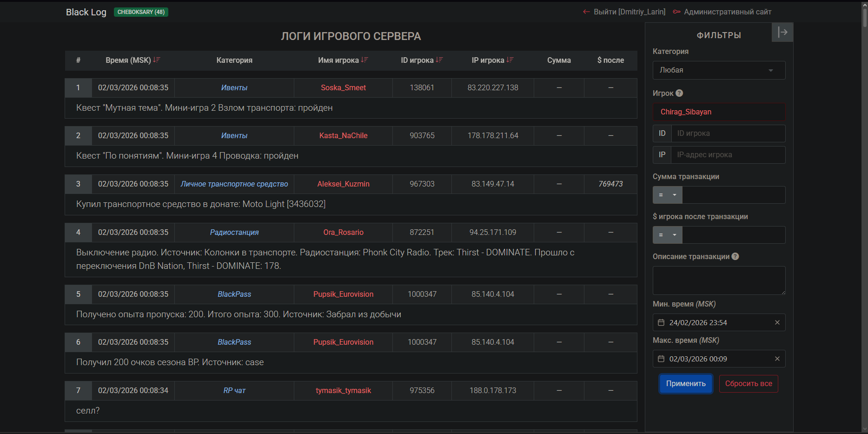Screen dimensions: 868x434
Task: Log out via Выйти [Dmitriy_Larin]
Action: (624, 12)
